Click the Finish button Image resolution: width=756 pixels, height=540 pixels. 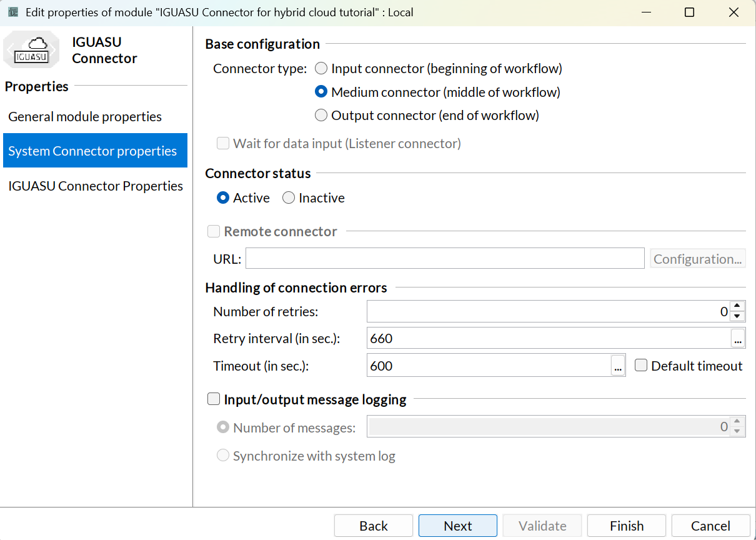tap(627, 526)
